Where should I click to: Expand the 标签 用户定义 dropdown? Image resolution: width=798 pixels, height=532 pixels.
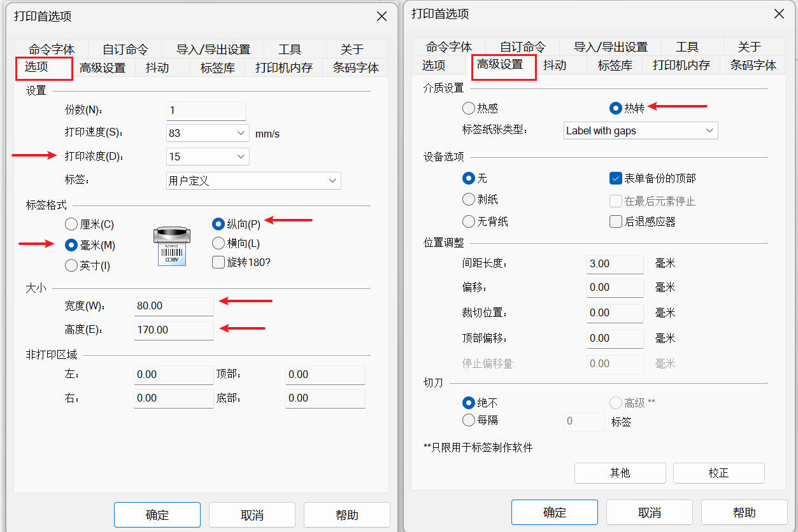253,181
